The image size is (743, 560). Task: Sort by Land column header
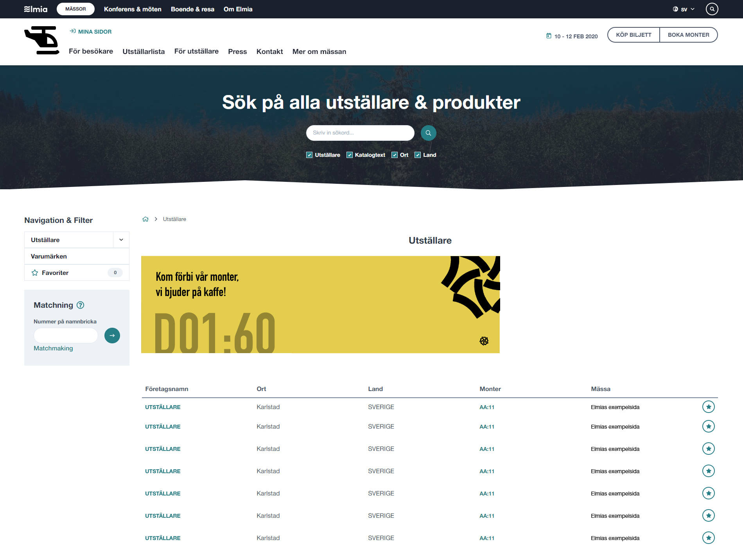(x=375, y=389)
